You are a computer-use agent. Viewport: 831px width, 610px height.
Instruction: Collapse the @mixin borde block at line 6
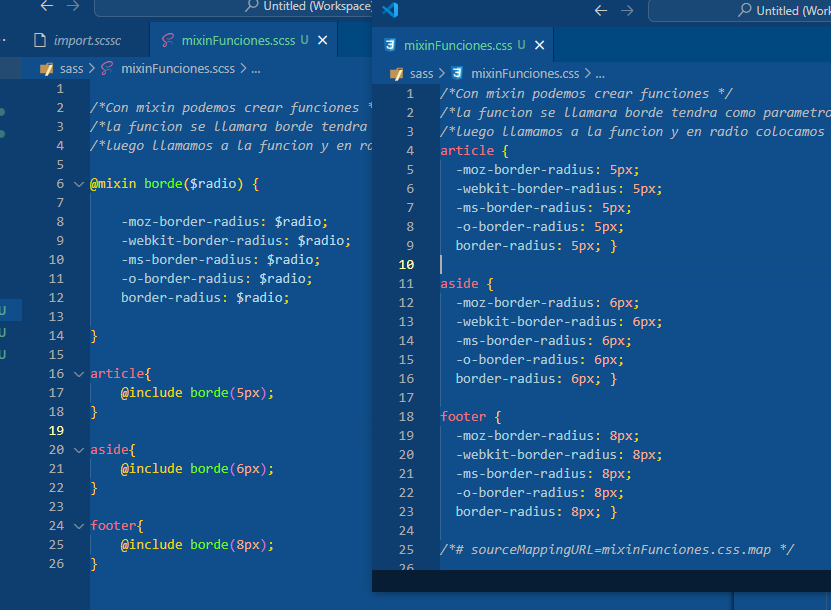[x=79, y=184]
